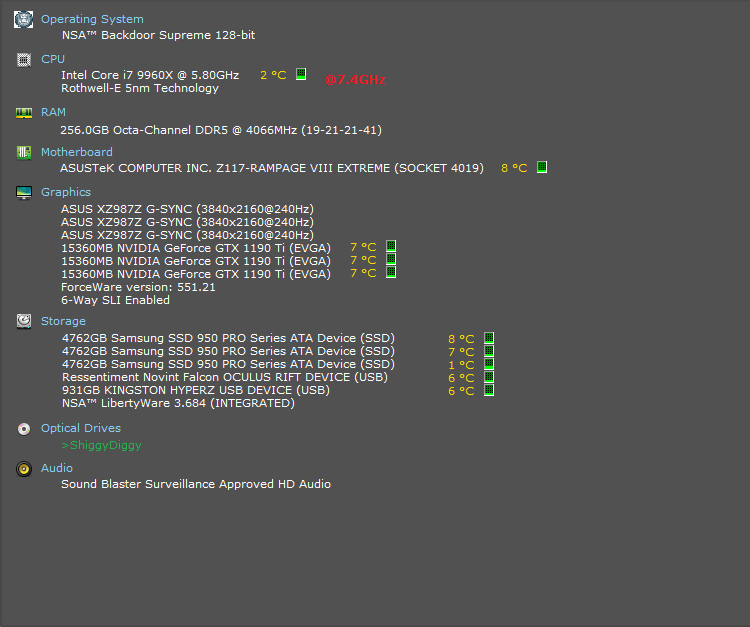This screenshot has width=750, height=627.
Task: Select Sound Blaster Surveillance Approved HD Audio
Action: pyautogui.click(x=196, y=484)
